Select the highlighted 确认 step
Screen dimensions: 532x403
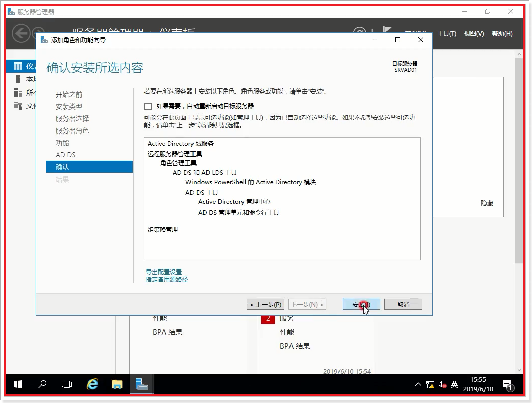tap(89, 167)
